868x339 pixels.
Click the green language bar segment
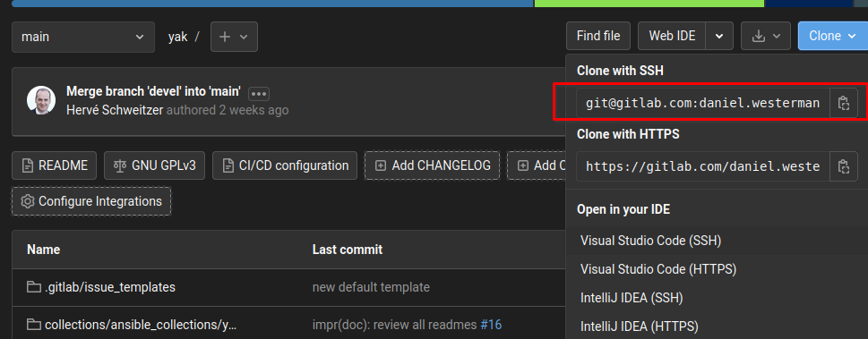pos(649,4)
